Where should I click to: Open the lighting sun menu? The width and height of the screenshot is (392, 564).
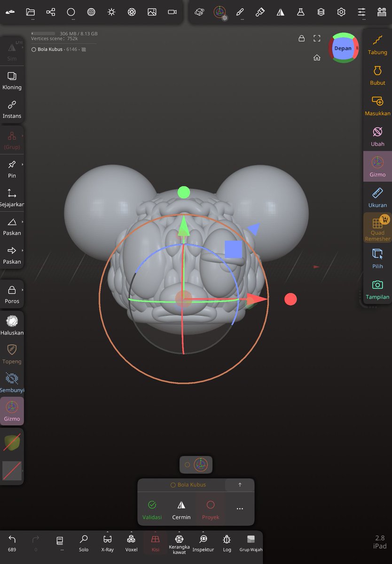point(111,12)
